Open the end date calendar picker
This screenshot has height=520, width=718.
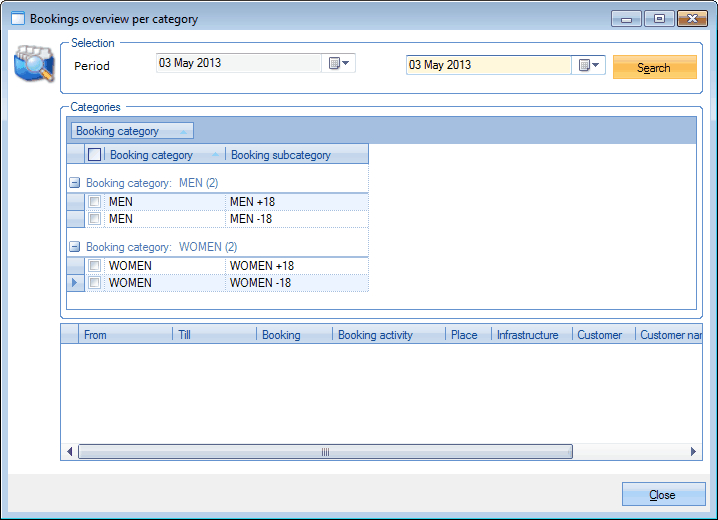(589, 65)
